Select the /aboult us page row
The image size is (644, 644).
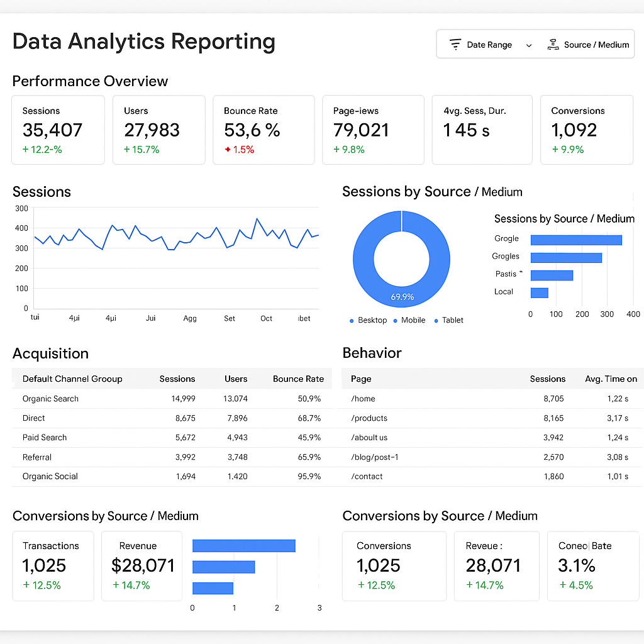[492, 438]
